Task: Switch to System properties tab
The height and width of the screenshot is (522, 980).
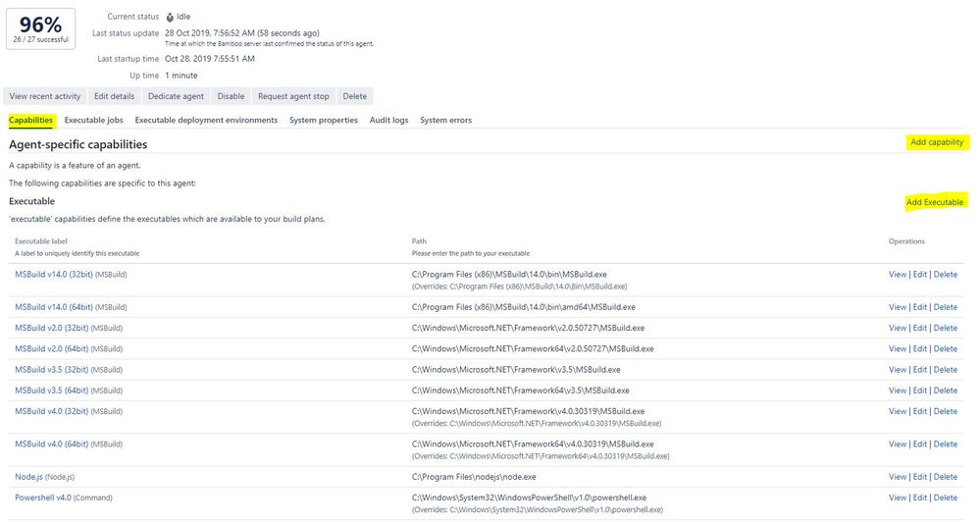Action: point(323,120)
